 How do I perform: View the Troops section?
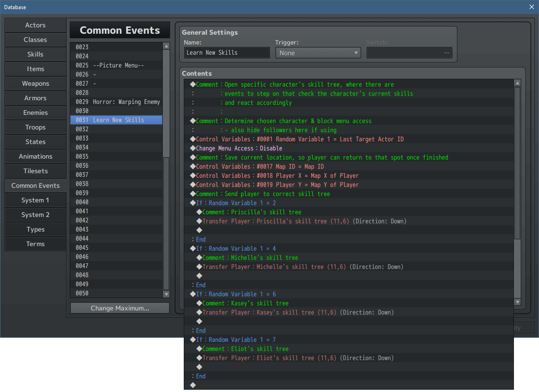[x=35, y=127]
